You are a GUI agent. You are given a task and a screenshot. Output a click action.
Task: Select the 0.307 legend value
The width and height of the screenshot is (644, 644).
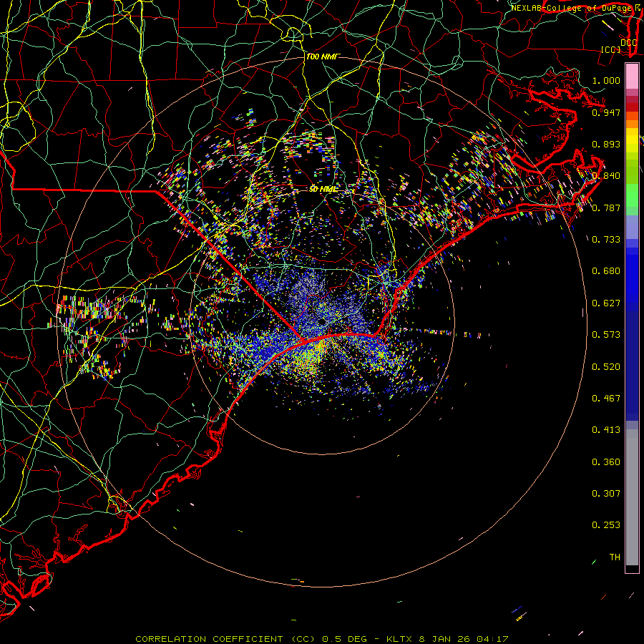606,494
